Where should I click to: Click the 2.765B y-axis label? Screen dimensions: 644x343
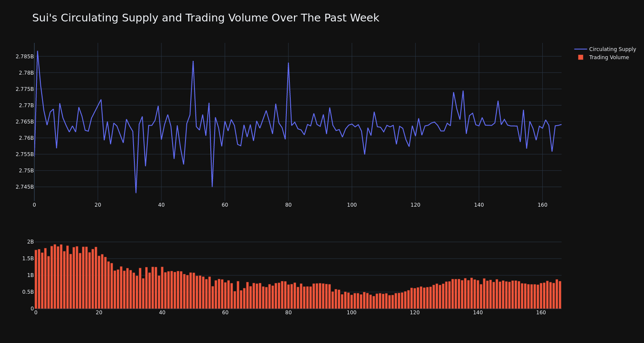24,122
